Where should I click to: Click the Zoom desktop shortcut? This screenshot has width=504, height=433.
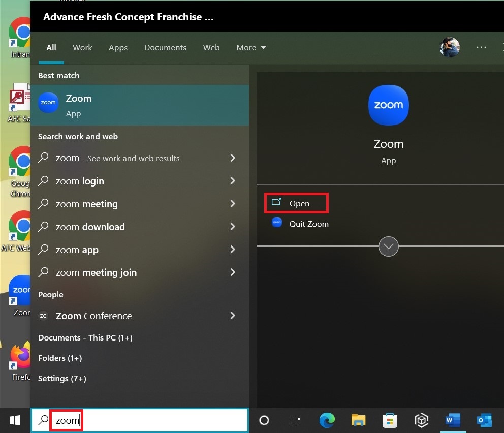(20, 296)
